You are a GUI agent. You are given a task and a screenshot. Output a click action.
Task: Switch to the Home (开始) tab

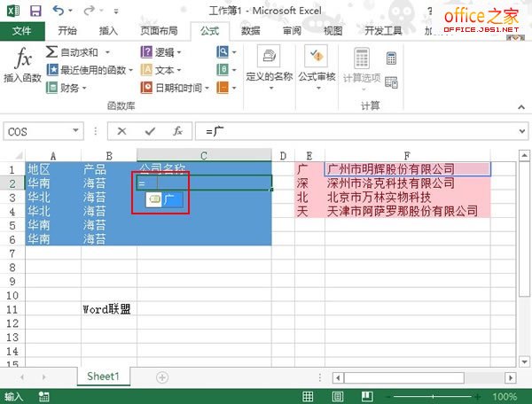(66, 31)
